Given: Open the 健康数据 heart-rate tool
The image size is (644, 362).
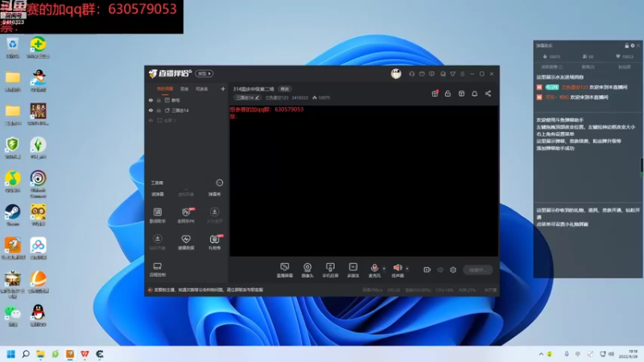Looking at the screenshot, I should [186, 242].
